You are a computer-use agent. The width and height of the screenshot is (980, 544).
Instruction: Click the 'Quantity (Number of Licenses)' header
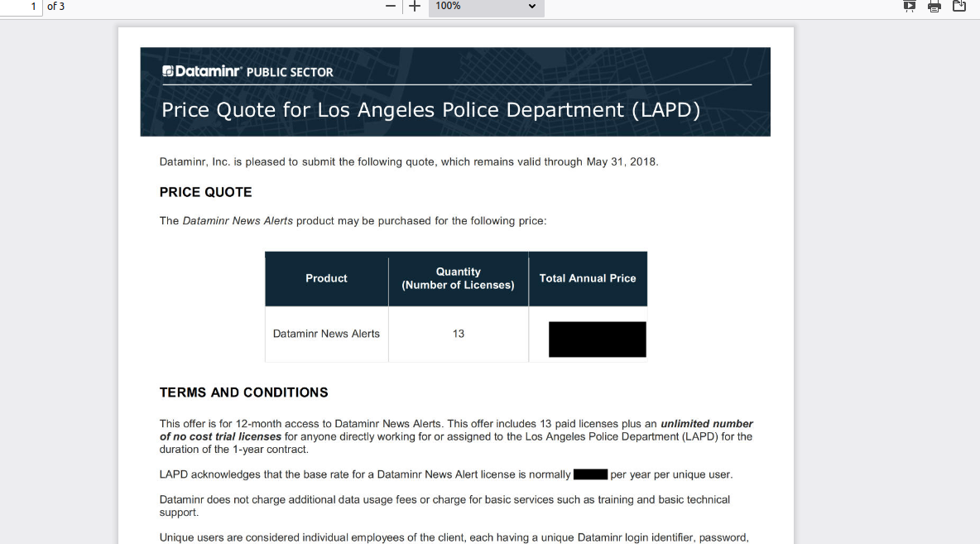pyautogui.click(x=458, y=278)
